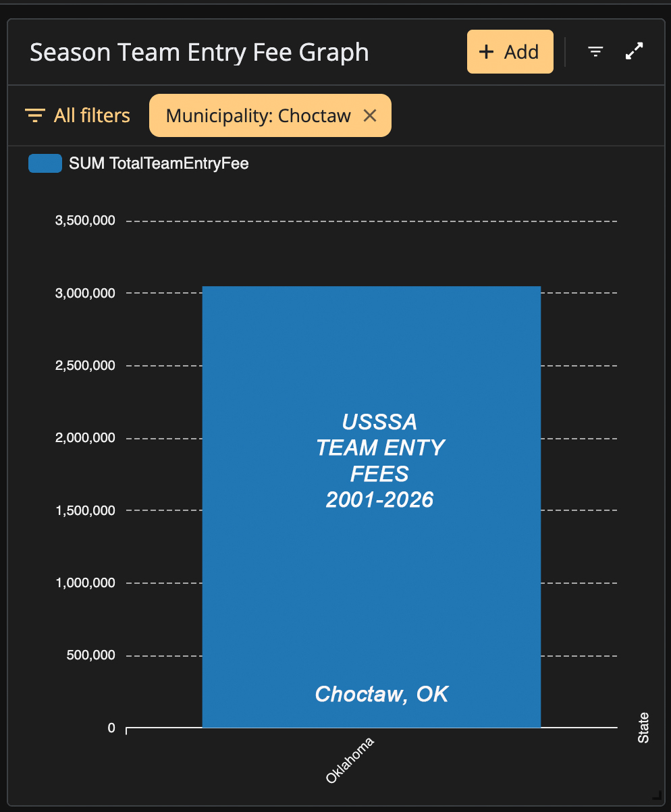Viewport: 671px width, 812px height.
Task: Click the plus icon inside Add
Action: (x=486, y=52)
